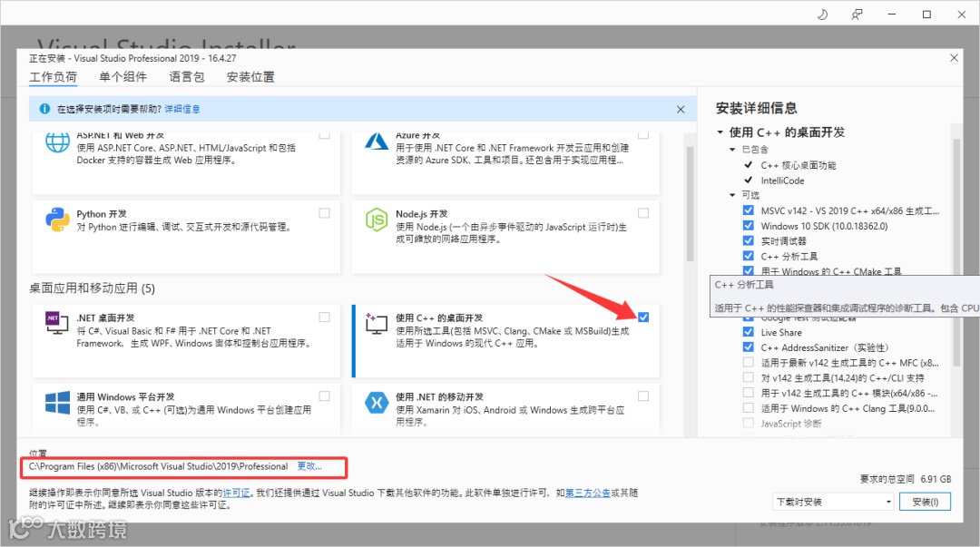980x547 pixels.
Task: Uncheck C++ AddressSanitizer experimental option
Action: (748, 347)
